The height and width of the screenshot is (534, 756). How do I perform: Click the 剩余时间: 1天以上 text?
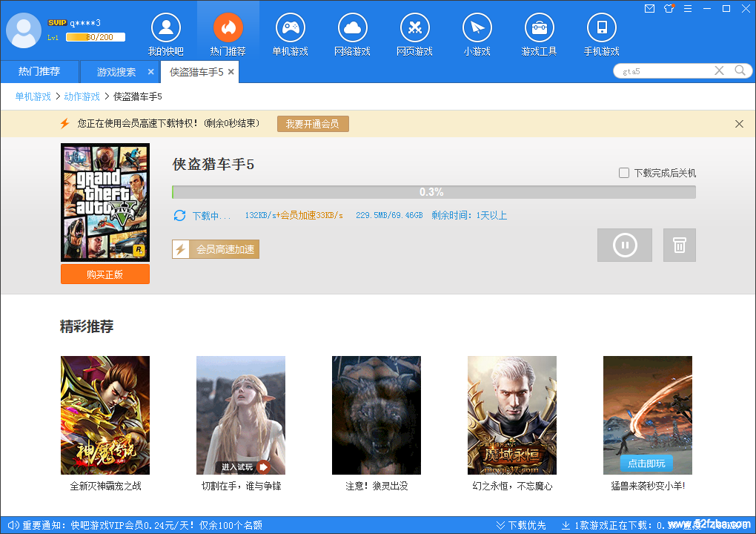point(469,215)
